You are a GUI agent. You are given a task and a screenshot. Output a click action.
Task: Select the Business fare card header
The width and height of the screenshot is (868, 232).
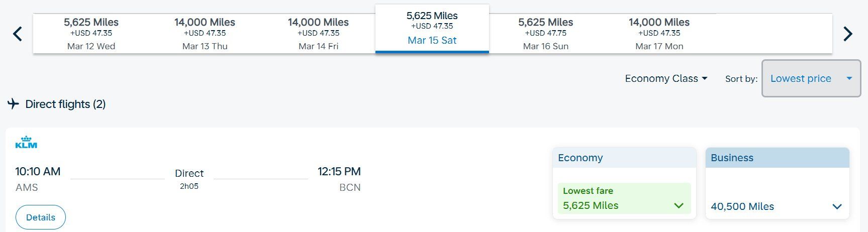pos(778,158)
